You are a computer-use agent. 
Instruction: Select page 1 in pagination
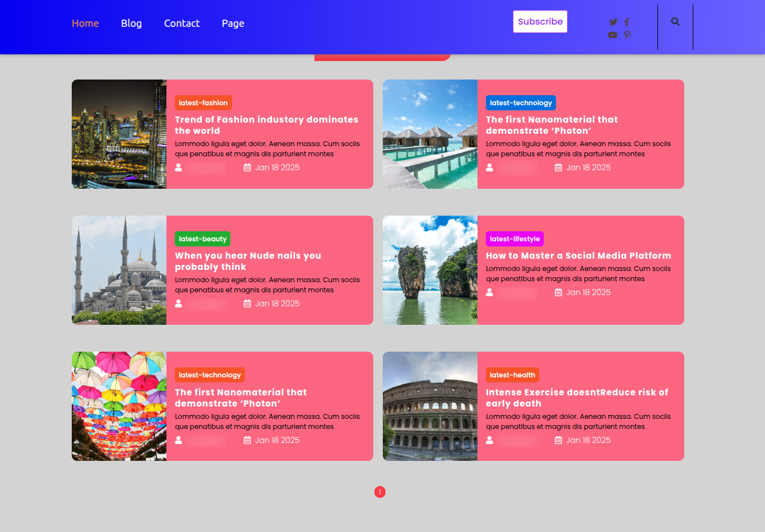point(380,492)
